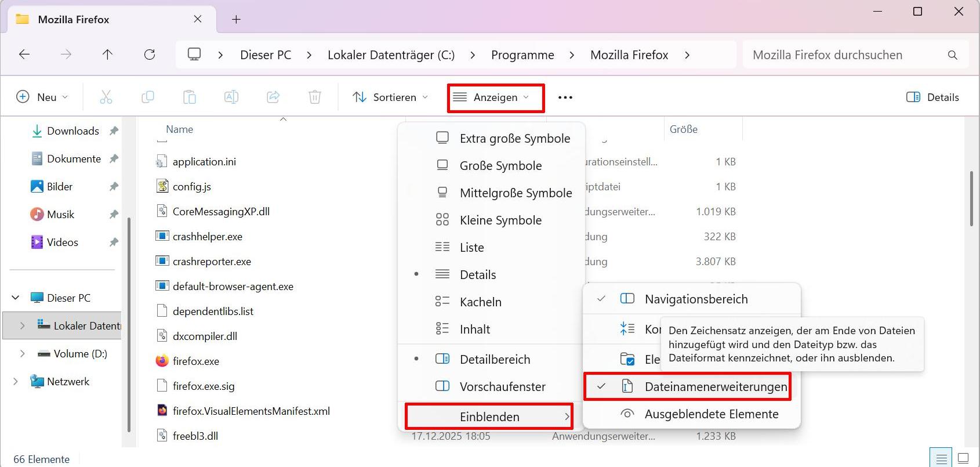This screenshot has width=980, height=467.
Task: Click the Share icon in toolbar
Action: coord(273,97)
